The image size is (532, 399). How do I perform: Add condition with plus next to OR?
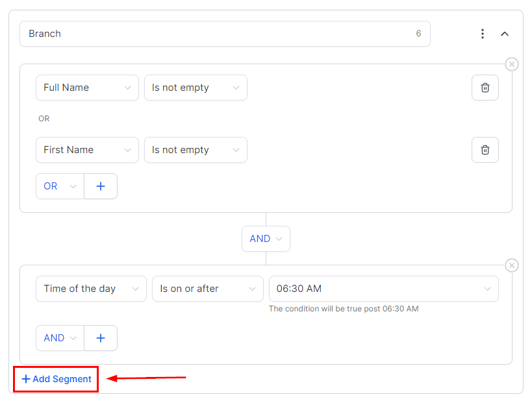click(101, 186)
